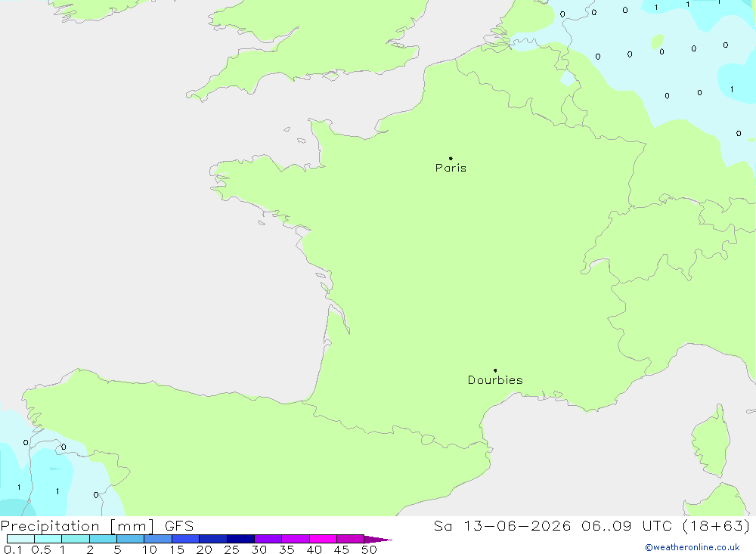756x554 pixels.
Task: Click the Dourbies location label
Action: tap(495, 380)
